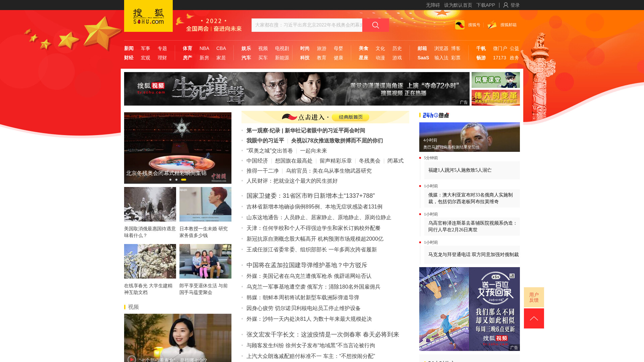Open 17173 link
This screenshot has width=644, height=362.
(x=499, y=58)
